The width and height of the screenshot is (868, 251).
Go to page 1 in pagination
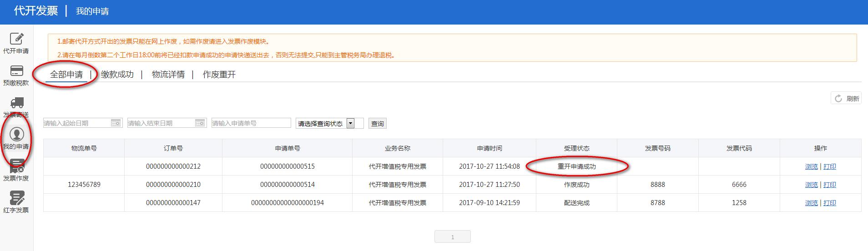coord(453,237)
